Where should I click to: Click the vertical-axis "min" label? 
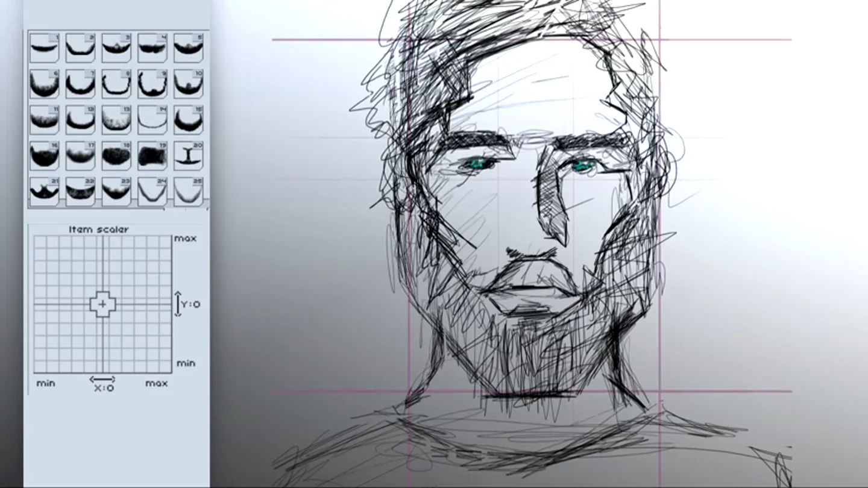tap(186, 363)
